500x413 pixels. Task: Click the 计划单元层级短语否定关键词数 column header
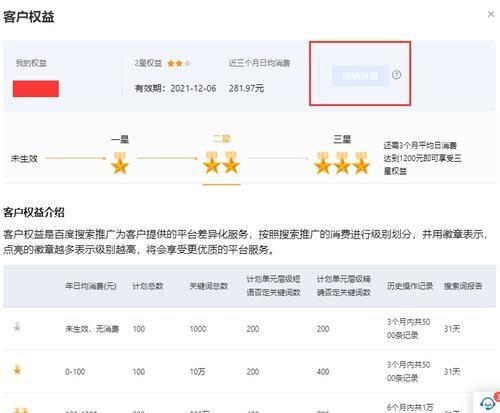pos(273,286)
